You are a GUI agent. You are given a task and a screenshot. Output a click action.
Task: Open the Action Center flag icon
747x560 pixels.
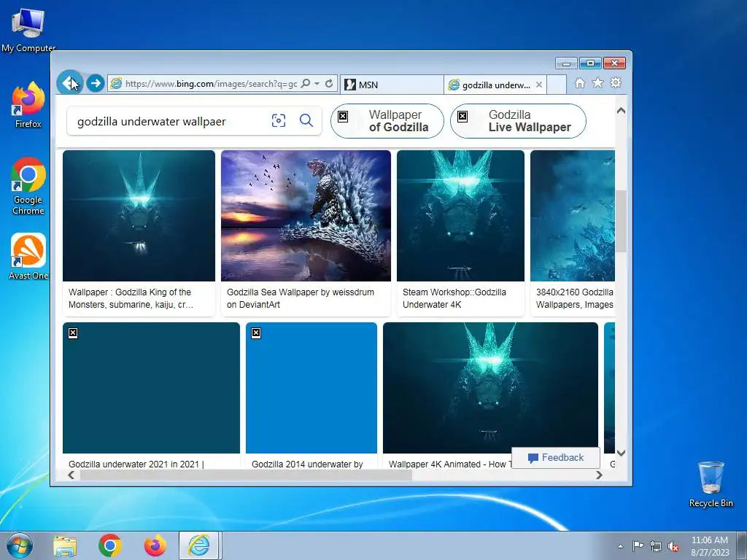click(638, 546)
